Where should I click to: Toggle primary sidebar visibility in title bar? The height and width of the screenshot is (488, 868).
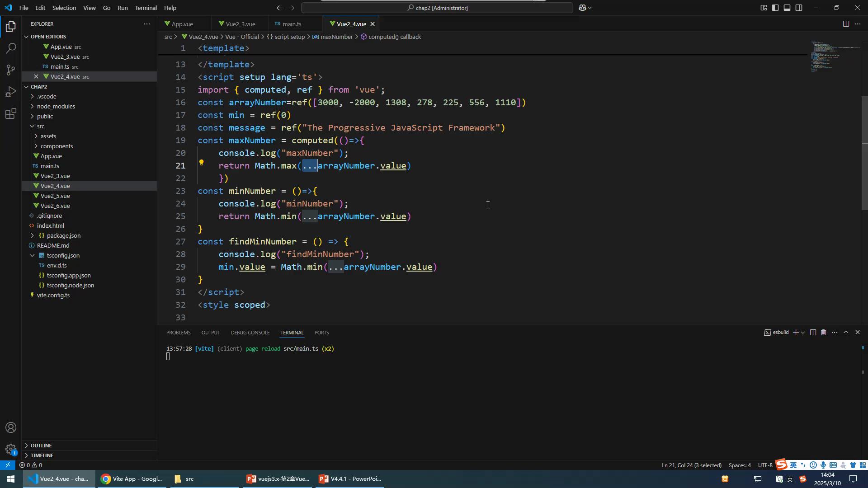point(775,8)
